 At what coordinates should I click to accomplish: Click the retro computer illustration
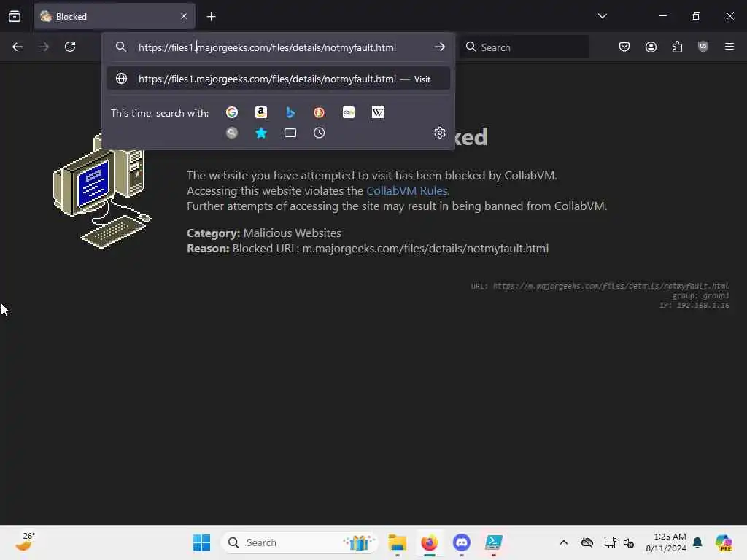point(102,192)
